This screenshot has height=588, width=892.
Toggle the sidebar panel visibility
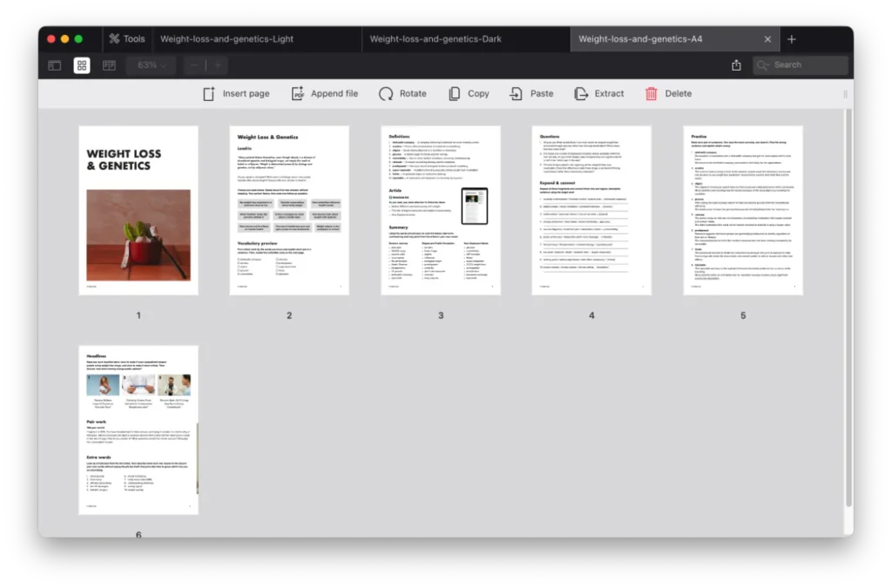coord(54,64)
